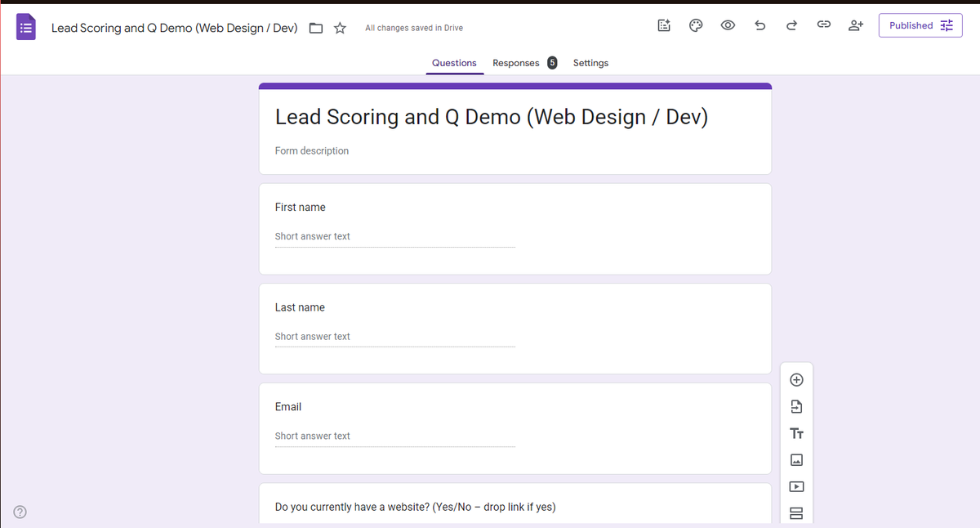Star this form
This screenshot has height=528, width=980.
(340, 28)
